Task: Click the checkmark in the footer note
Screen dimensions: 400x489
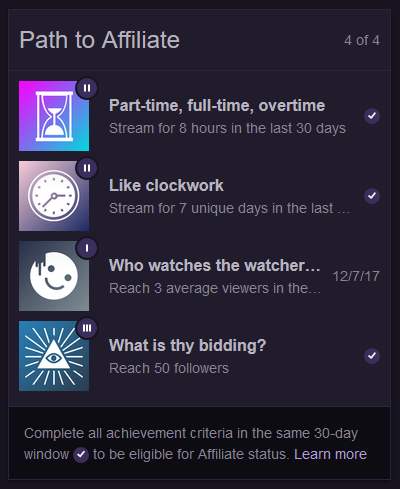Action: tap(81, 455)
